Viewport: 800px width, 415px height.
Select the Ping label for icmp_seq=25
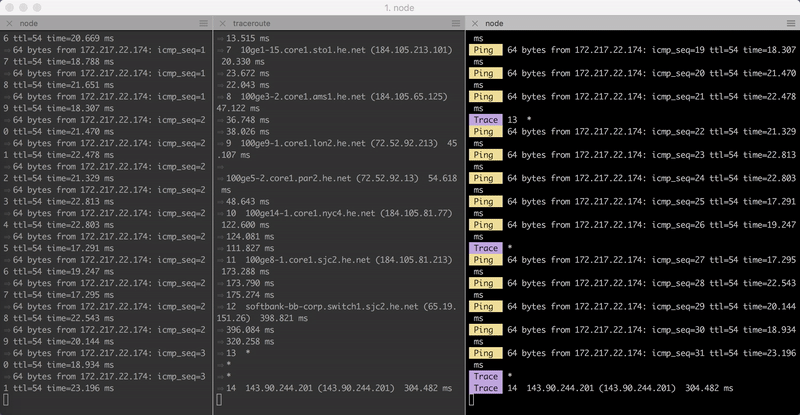[486, 202]
